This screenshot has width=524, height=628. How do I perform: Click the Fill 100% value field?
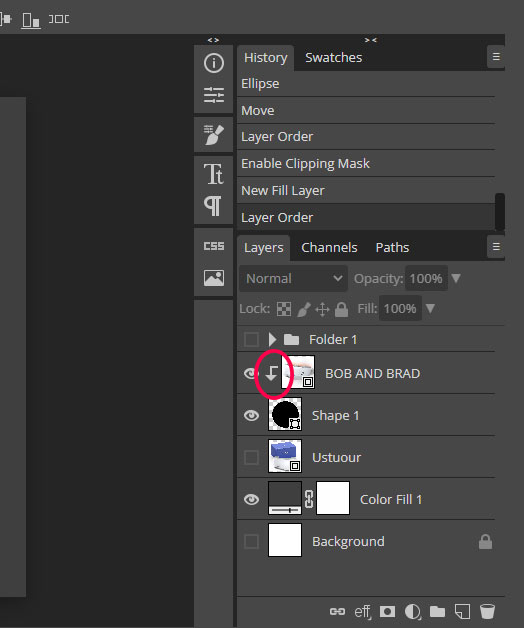(x=400, y=308)
